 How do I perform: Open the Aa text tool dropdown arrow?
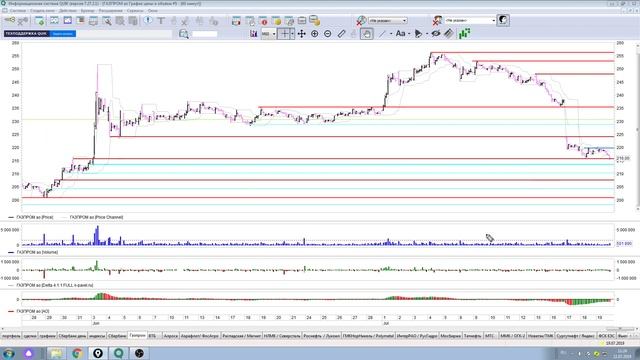(x=409, y=34)
